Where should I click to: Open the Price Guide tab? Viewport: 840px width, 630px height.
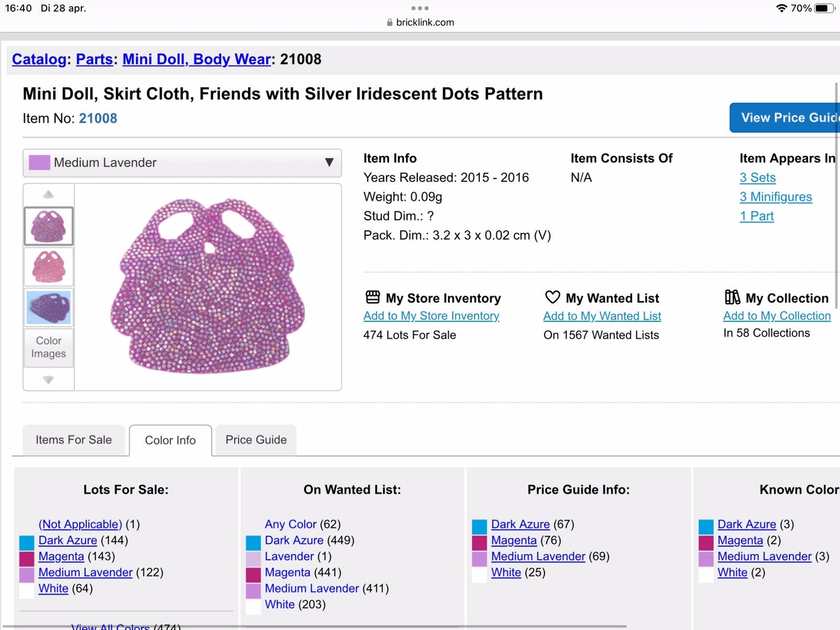click(256, 440)
